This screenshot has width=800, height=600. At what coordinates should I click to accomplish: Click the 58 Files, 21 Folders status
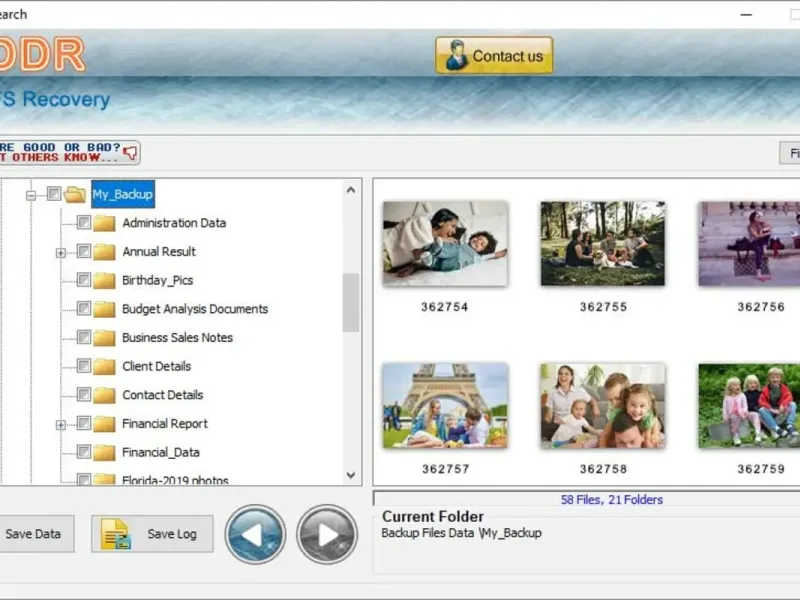tap(611, 499)
